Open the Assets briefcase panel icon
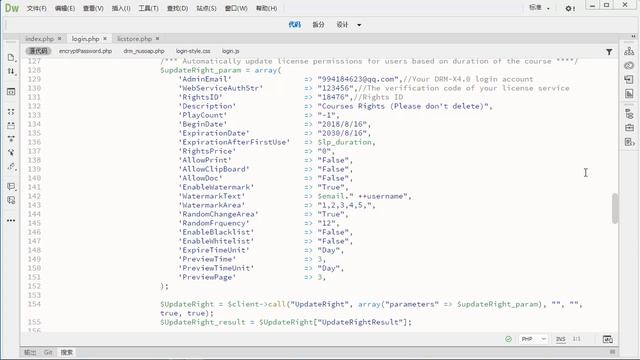The height and width of the screenshot is (360, 640). point(629,128)
